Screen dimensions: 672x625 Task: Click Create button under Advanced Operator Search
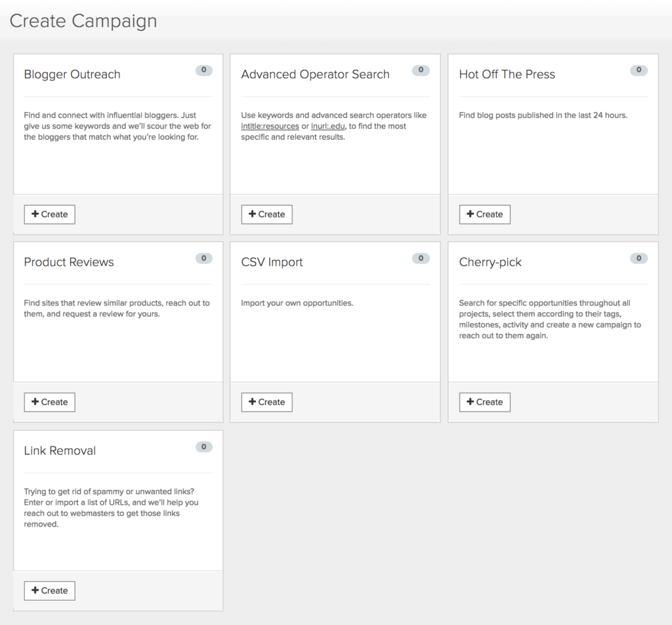click(x=267, y=214)
